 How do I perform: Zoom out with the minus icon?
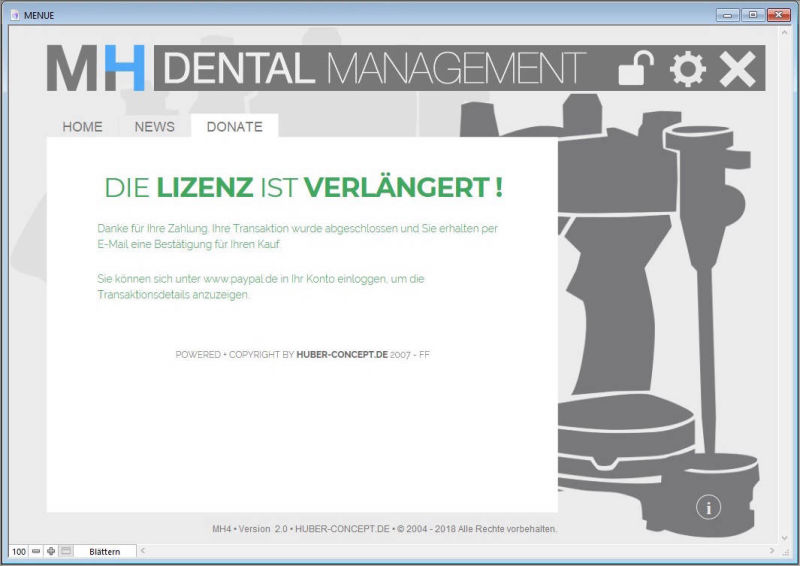(36, 551)
